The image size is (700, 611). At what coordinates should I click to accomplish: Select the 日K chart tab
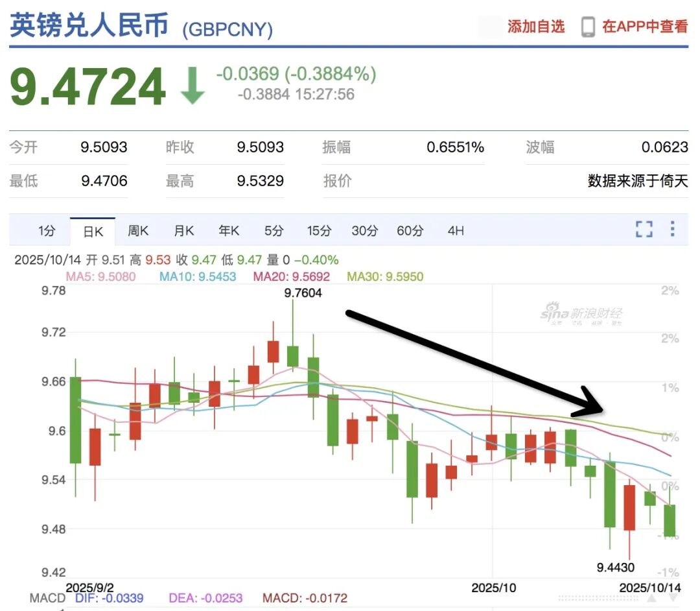coord(93,232)
